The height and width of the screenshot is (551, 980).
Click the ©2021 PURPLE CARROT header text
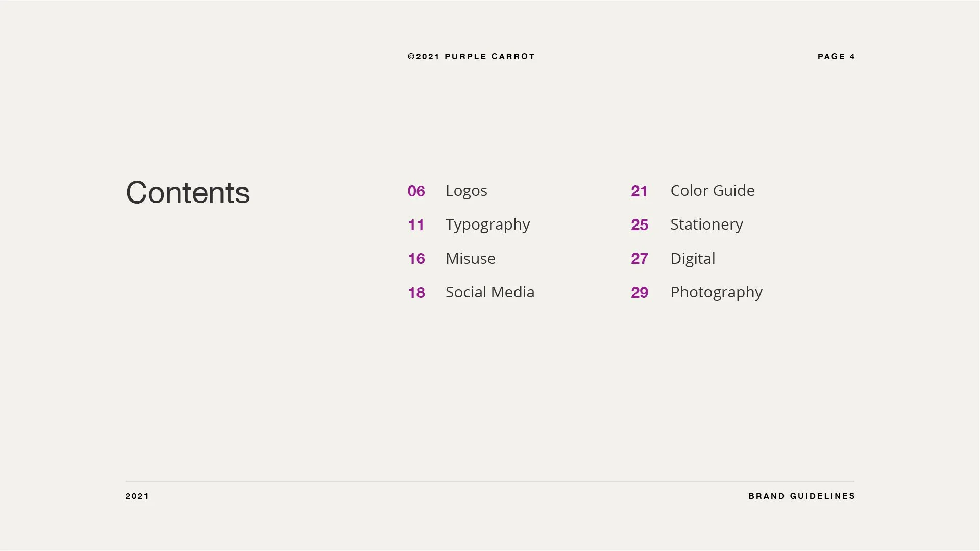coord(471,57)
